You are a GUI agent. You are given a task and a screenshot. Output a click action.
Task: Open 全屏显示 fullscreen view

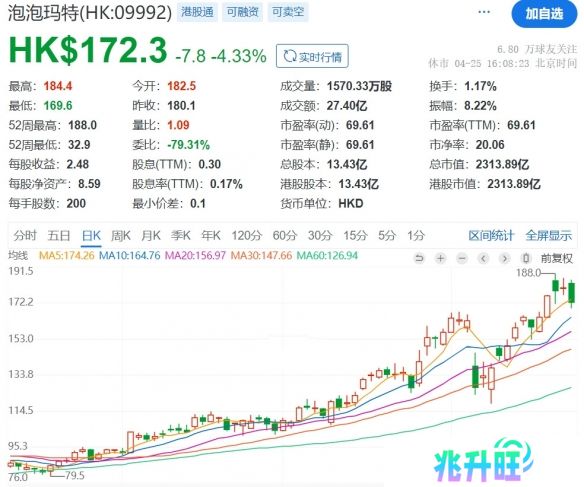click(549, 235)
